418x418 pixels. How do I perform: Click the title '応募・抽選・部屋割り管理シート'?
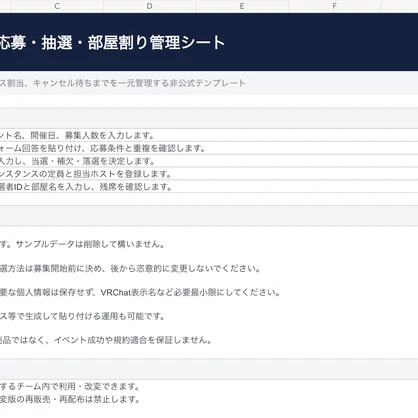point(112,43)
